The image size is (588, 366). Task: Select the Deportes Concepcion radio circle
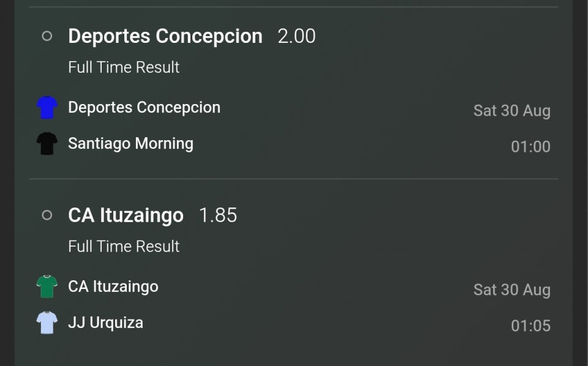tap(47, 36)
